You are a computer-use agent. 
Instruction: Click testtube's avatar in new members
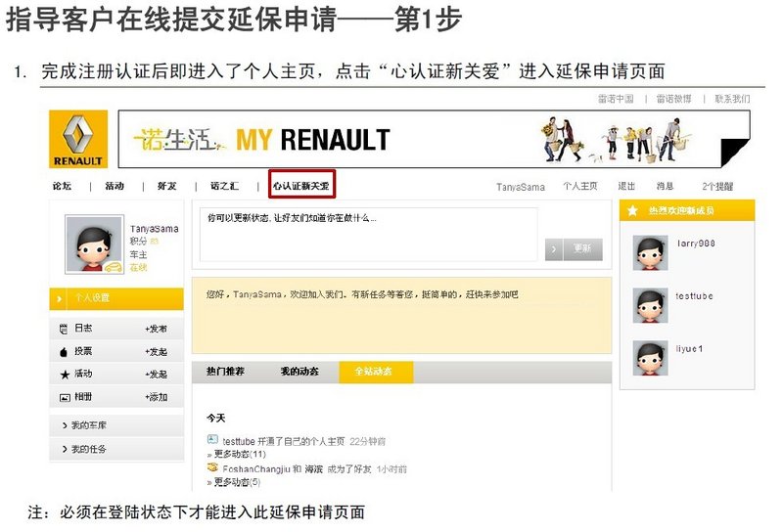(x=650, y=305)
